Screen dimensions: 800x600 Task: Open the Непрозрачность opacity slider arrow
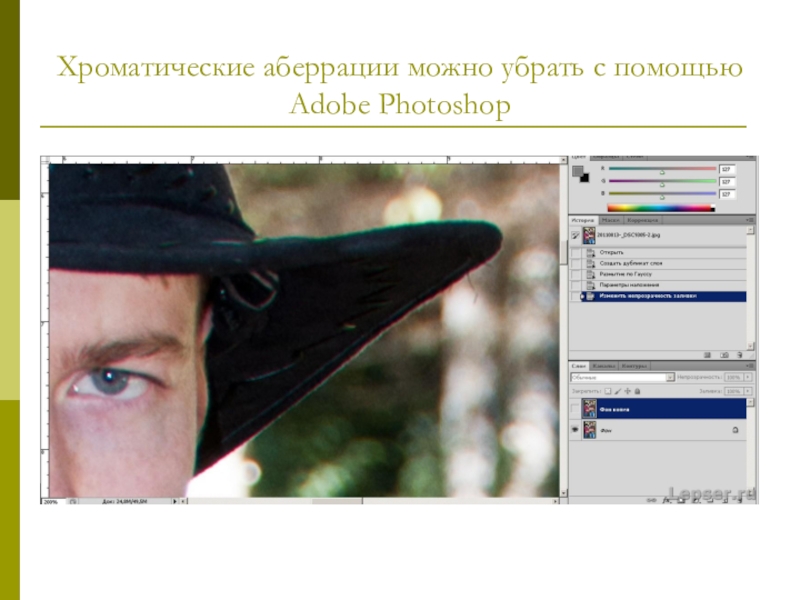click(x=746, y=378)
